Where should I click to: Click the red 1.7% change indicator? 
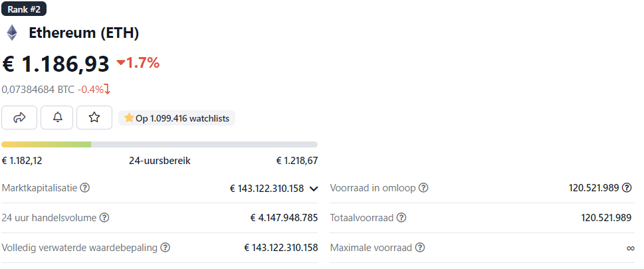tap(138, 63)
